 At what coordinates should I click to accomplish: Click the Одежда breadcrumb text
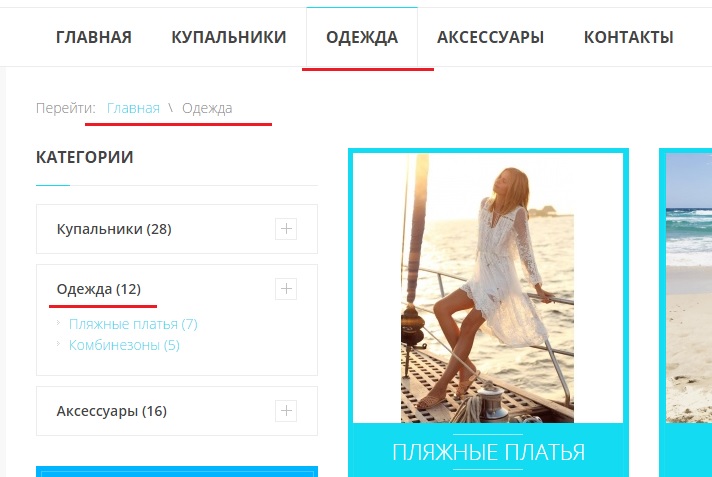[x=207, y=108]
